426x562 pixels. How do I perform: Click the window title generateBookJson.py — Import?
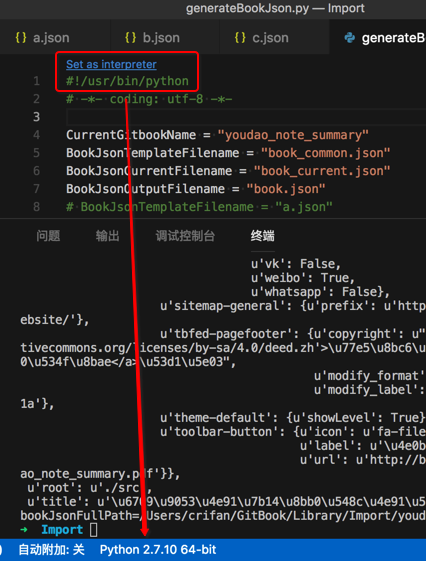tap(275, 8)
